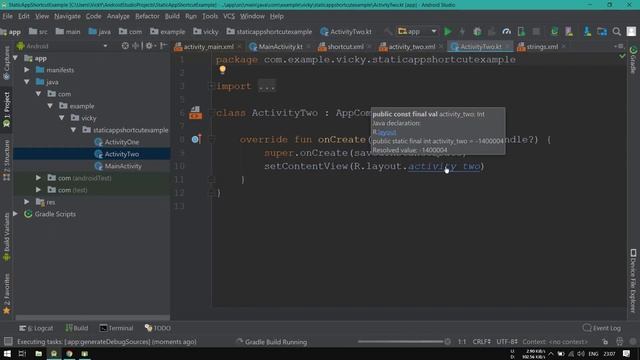The height and width of the screenshot is (360, 640).
Task: Click the Make Project hammer icon
Action: pyautogui.click(x=388, y=31)
